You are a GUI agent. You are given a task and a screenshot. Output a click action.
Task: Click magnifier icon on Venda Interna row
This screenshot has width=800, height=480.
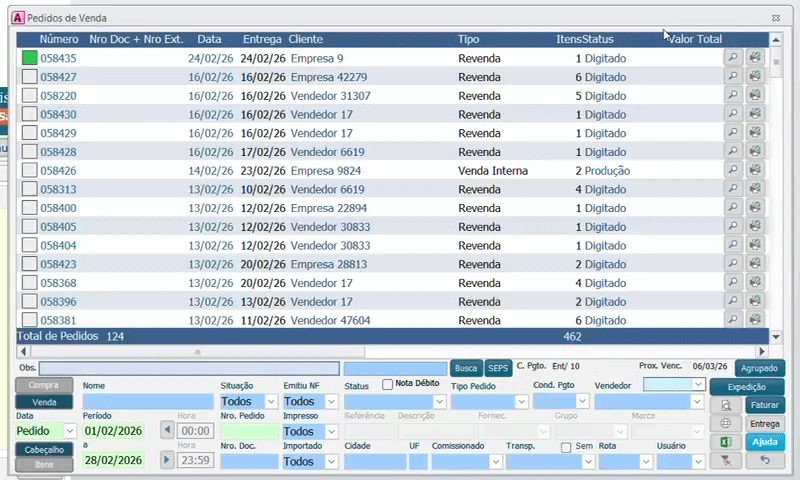click(733, 171)
